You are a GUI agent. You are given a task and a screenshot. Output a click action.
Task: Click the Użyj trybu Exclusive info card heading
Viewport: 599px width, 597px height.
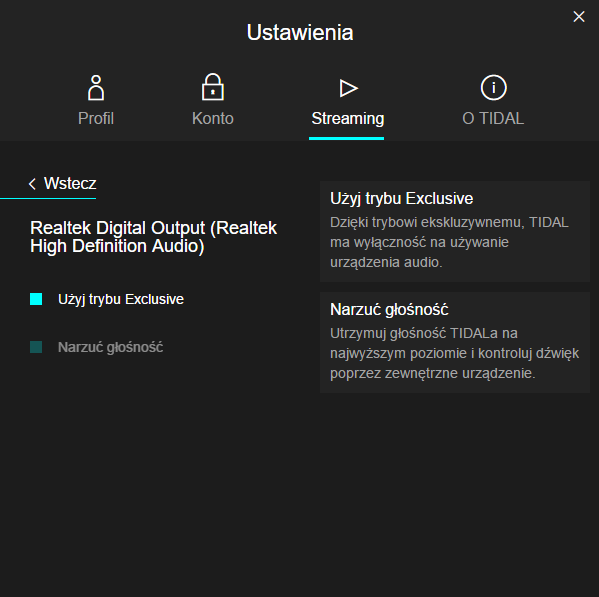click(401, 199)
